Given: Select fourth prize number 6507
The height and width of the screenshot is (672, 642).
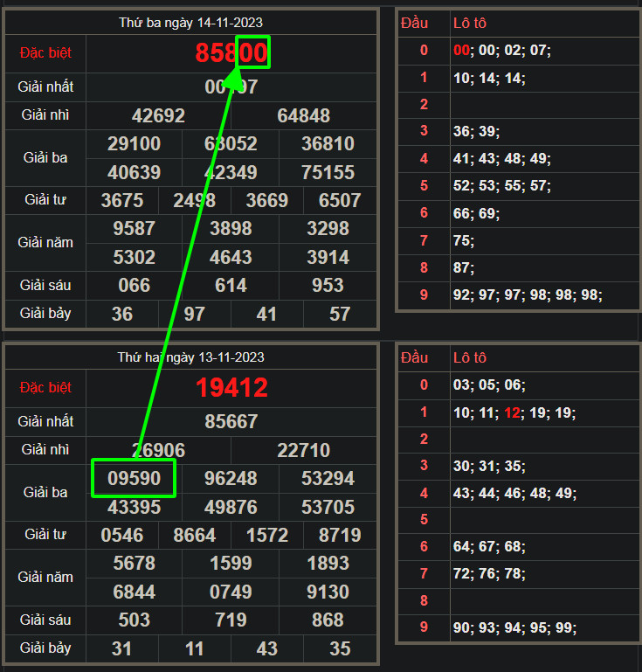Looking at the screenshot, I should pyautogui.click(x=340, y=200).
